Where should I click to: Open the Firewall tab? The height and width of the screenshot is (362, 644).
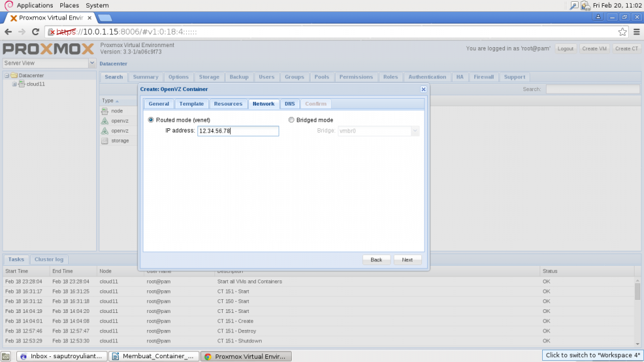pos(484,77)
